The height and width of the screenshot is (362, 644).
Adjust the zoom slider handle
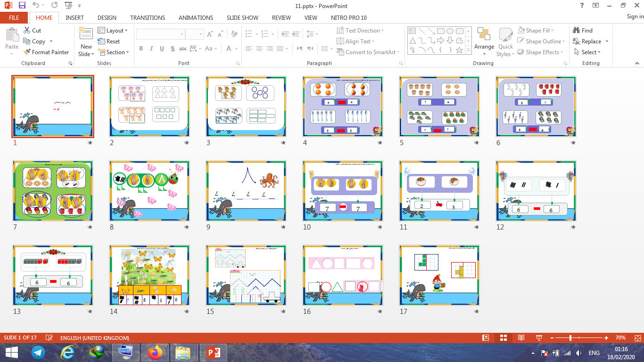[x=570, y=338]
